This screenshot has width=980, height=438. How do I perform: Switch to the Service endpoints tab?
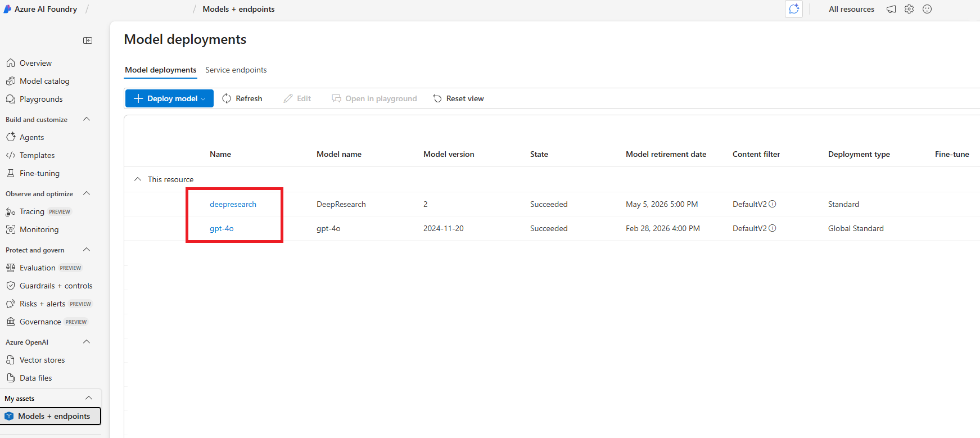pos(236,70)
